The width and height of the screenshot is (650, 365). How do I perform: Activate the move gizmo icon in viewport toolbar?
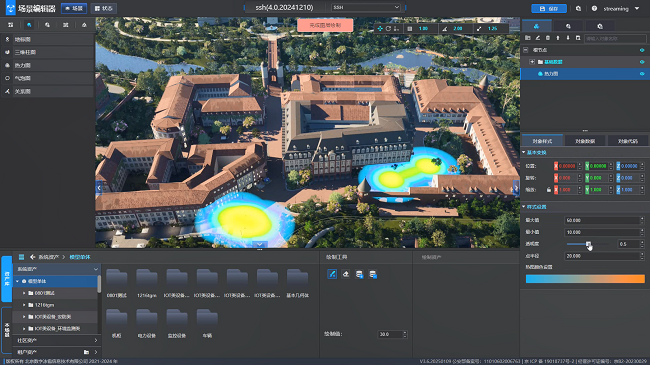point(380,29)
